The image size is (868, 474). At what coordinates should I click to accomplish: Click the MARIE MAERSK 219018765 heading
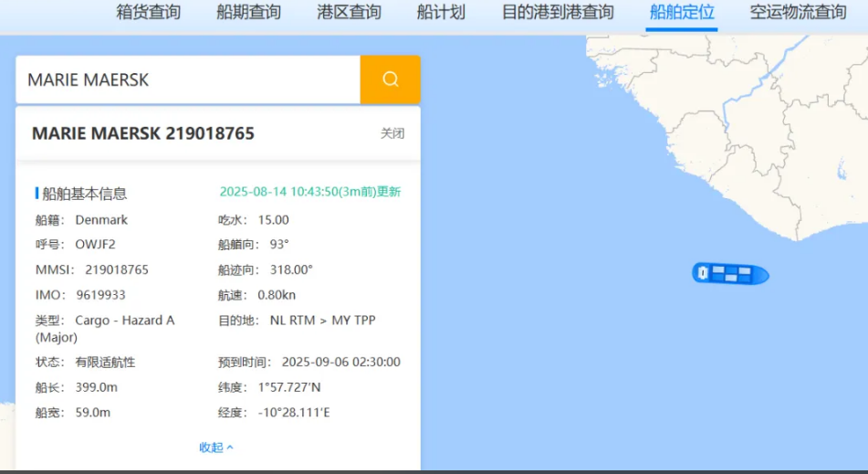click(x=142, y=133)
